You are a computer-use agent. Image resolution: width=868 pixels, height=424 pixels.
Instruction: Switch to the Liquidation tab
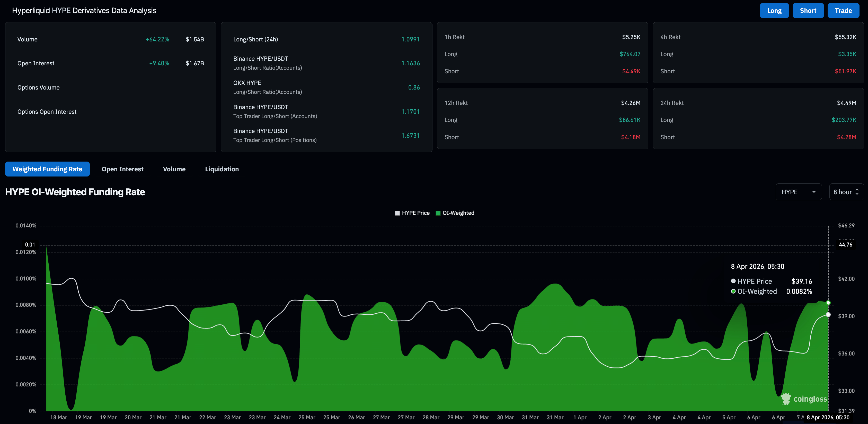[222, 169]
